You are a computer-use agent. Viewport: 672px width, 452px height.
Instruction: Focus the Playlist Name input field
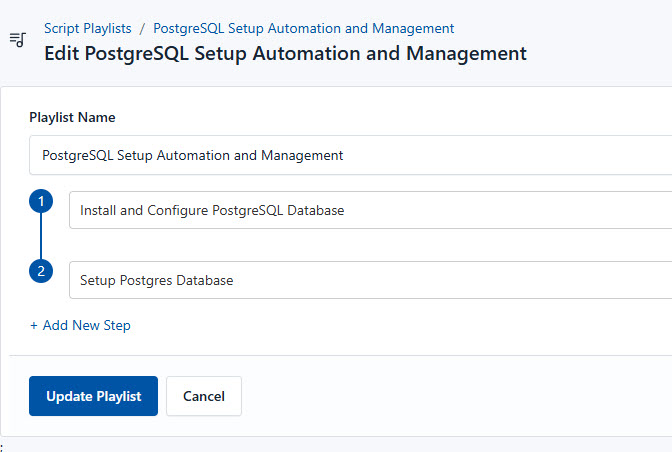pos(351,155)
